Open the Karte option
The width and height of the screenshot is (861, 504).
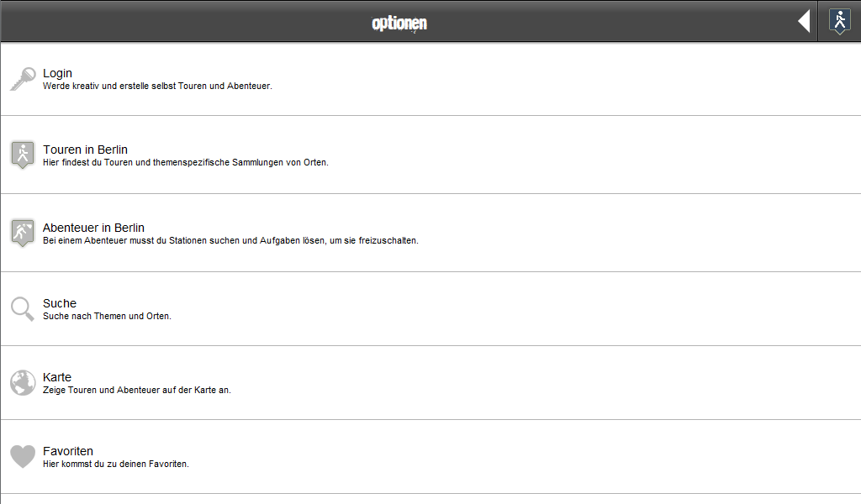click(x=430, y=383)
